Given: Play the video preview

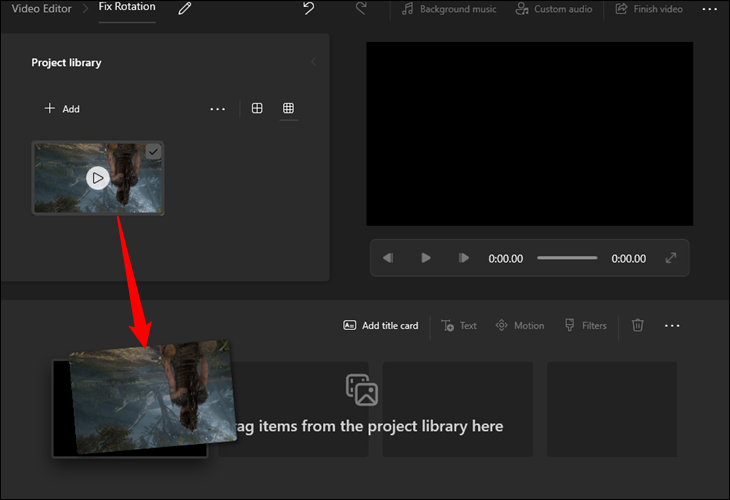Looking at the screenshot, I should pyautogui.click(x=426, y=258).
